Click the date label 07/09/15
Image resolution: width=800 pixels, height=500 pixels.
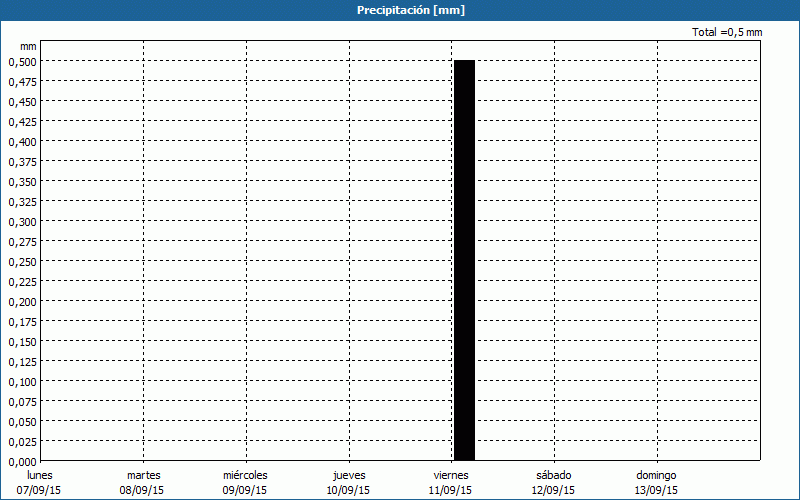[40, 490]
